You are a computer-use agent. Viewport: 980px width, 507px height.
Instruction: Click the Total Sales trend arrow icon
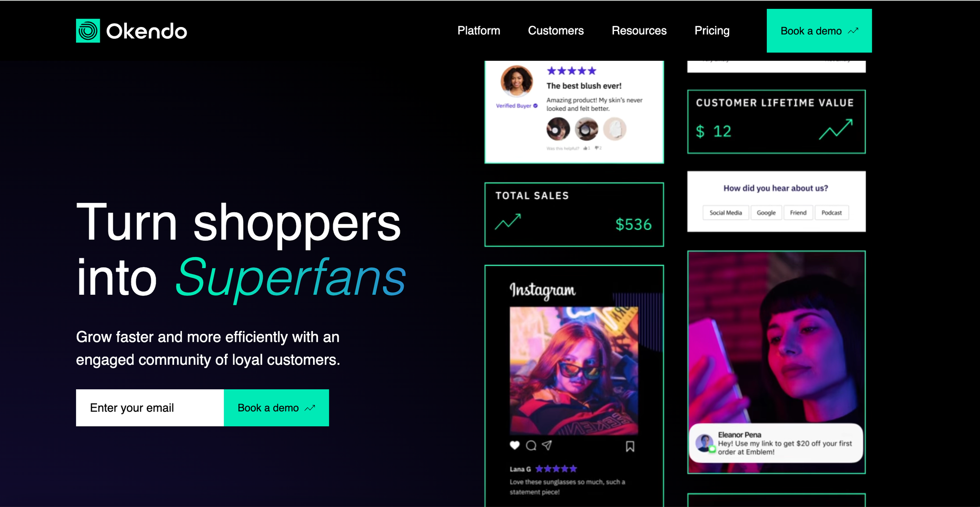(508, 222)
